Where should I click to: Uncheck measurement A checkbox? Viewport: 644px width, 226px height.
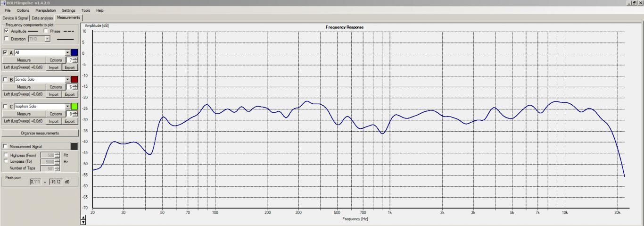click(5, 52)
